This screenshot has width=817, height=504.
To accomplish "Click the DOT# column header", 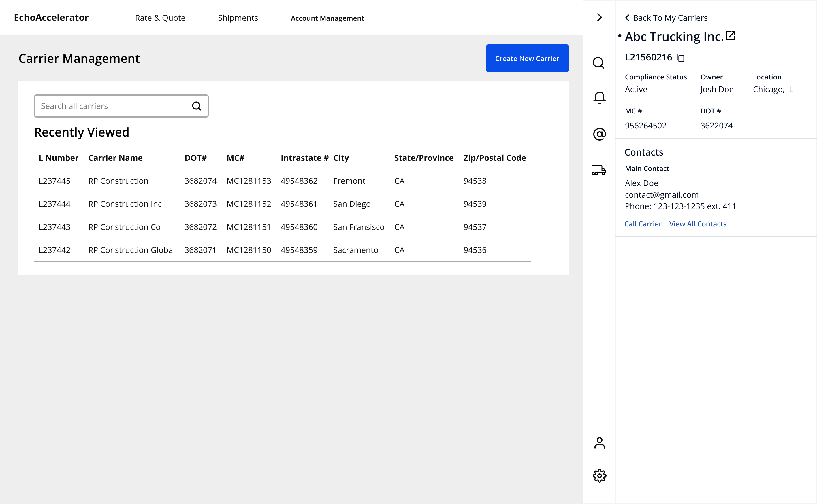I will 195,158.
